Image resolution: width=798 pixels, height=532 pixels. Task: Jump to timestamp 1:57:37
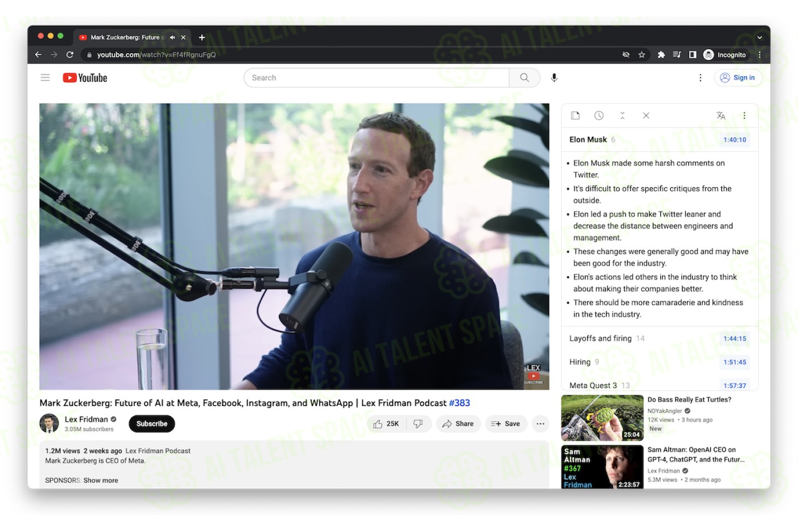[734, 385]
